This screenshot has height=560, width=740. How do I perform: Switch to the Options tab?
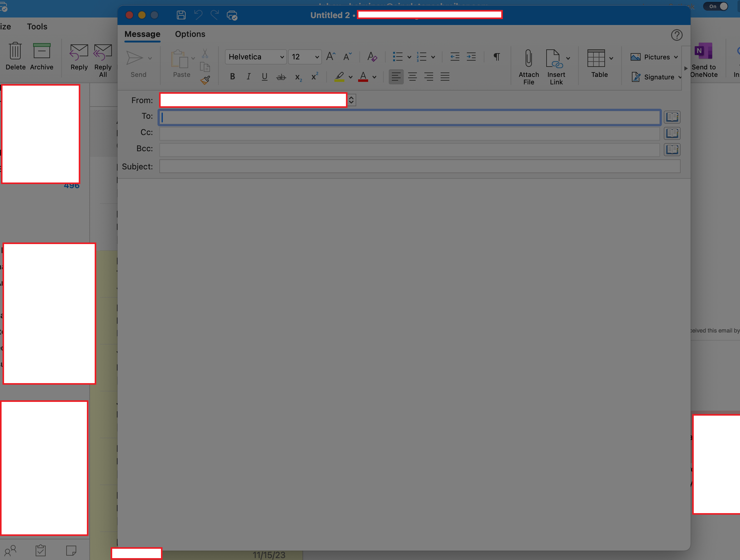click(x=190, y=34)
